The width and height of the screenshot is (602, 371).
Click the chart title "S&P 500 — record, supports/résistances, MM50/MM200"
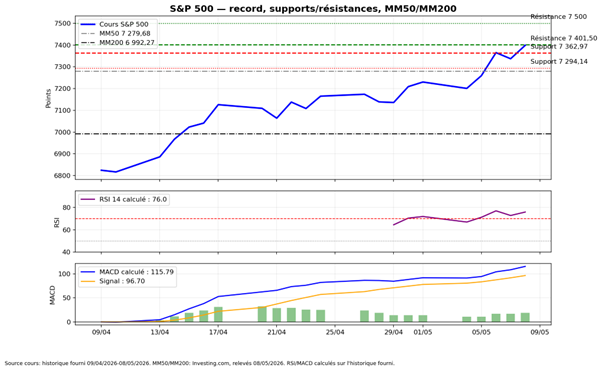tap(313, 8)
